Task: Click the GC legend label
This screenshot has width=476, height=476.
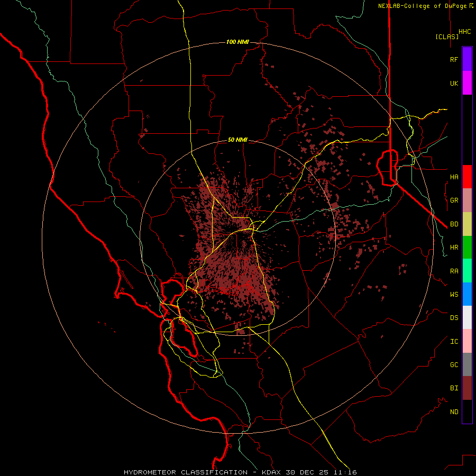Action: click(454, 365)
